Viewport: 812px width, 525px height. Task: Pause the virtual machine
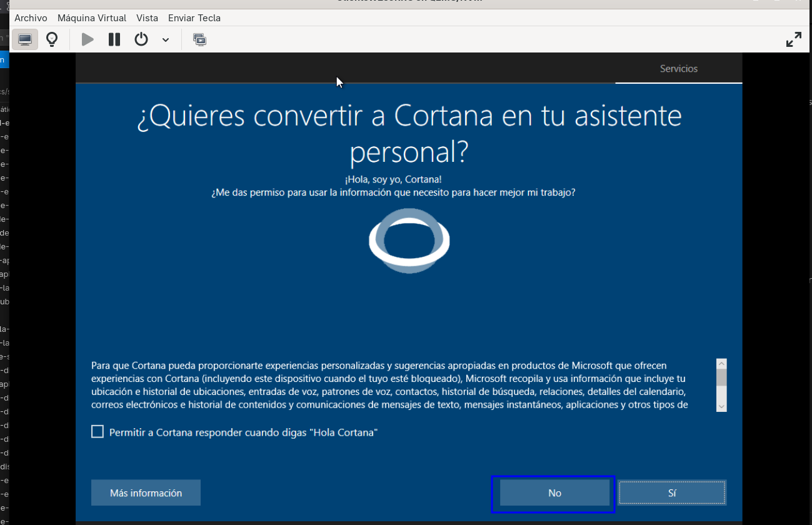pos(114,39)
